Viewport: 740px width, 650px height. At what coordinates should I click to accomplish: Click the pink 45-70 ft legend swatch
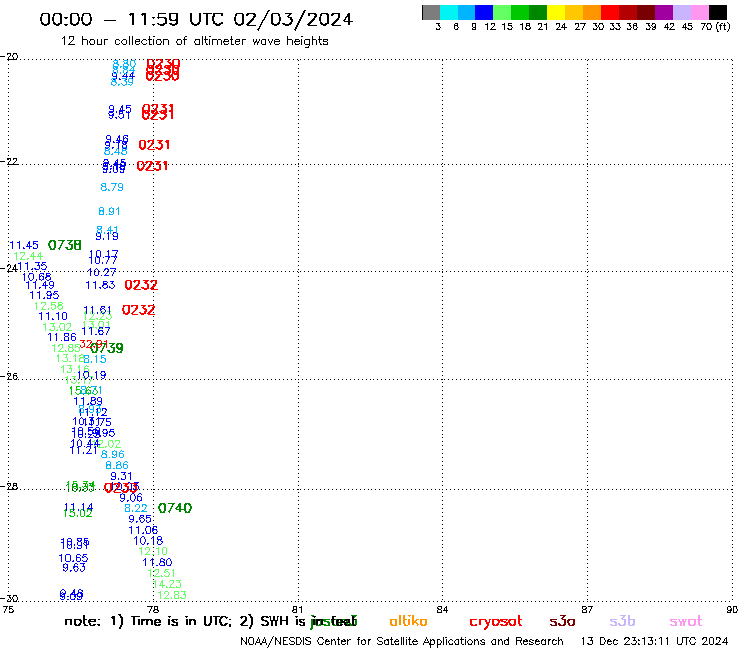(x=699, y=13)
